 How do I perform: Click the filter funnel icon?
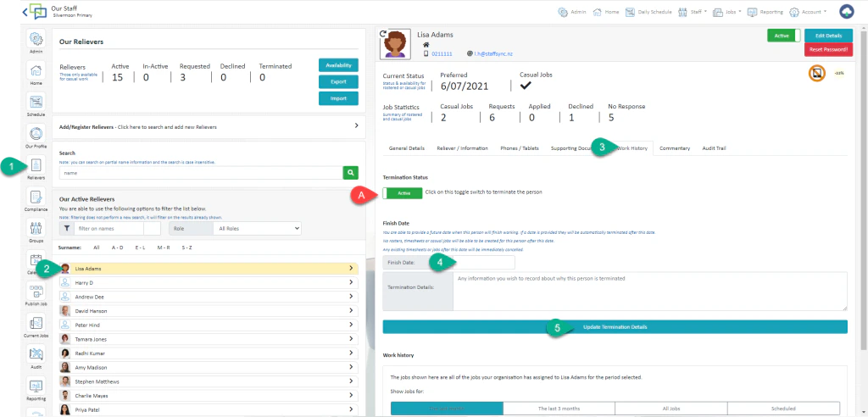pos(66,228)
